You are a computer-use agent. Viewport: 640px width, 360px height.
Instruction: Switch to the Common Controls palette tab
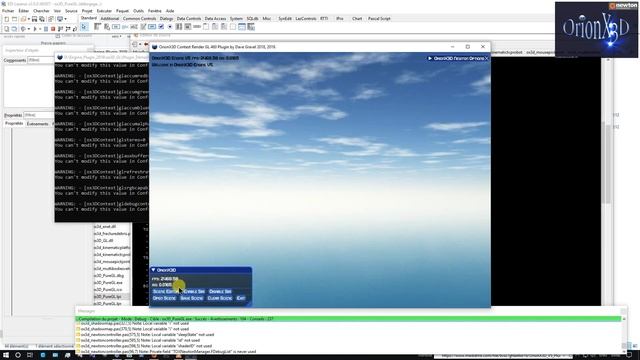pyautogui.click(x=139, y=18)
